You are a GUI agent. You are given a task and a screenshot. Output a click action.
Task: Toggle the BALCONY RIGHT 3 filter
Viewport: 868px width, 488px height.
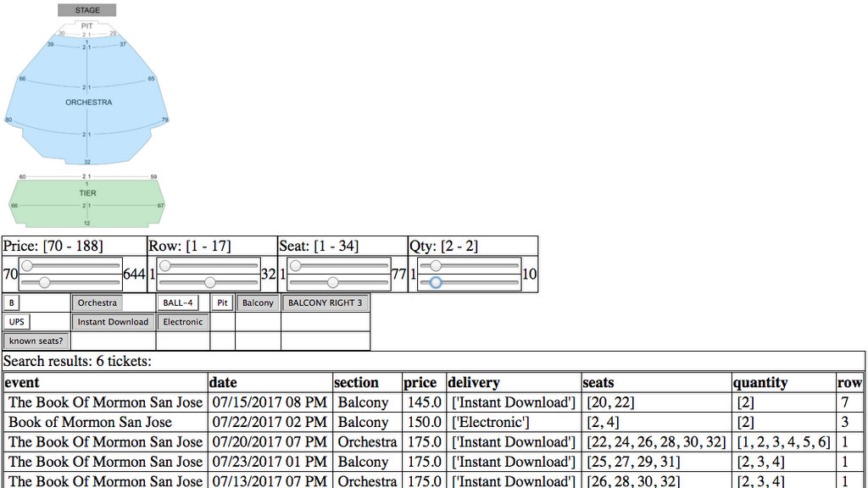[325, 302]
